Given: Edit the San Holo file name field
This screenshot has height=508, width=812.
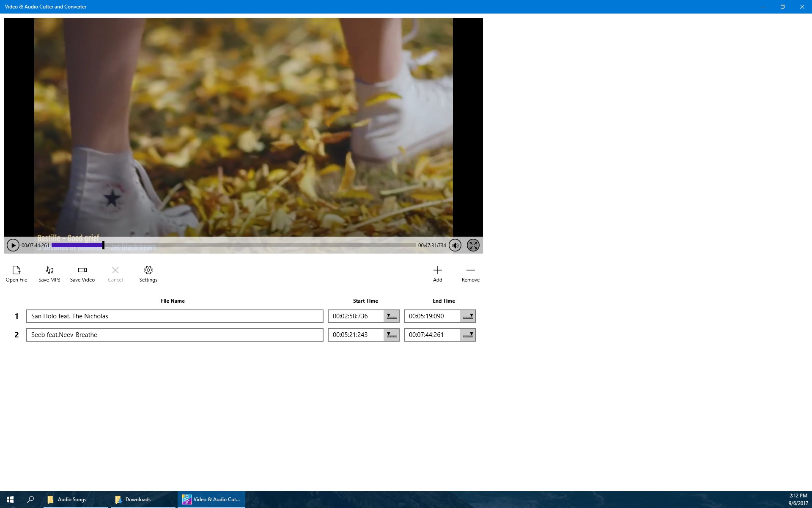Looking at the screenshot, I should click(x=174, y=316).
